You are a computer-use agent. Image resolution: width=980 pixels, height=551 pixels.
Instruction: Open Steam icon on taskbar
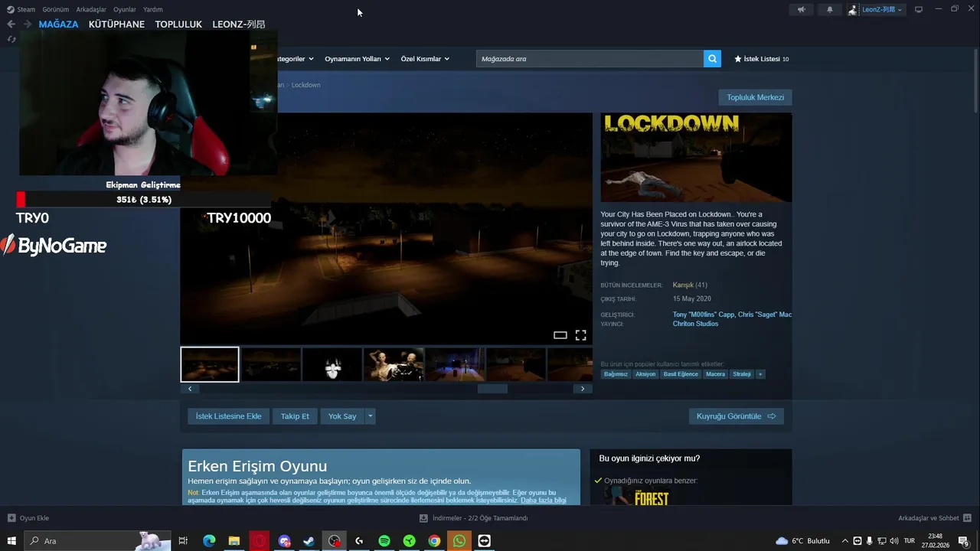[309, 541]
